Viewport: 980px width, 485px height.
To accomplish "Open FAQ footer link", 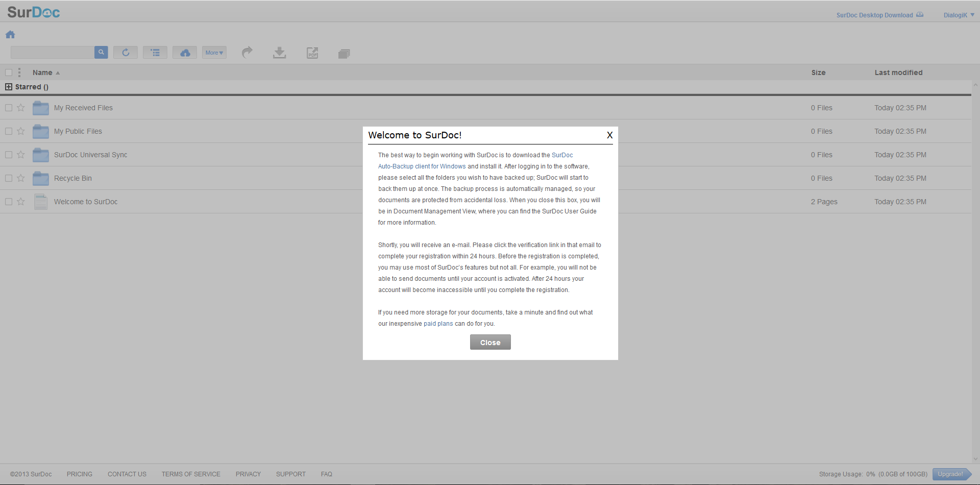I will [327, 474].
